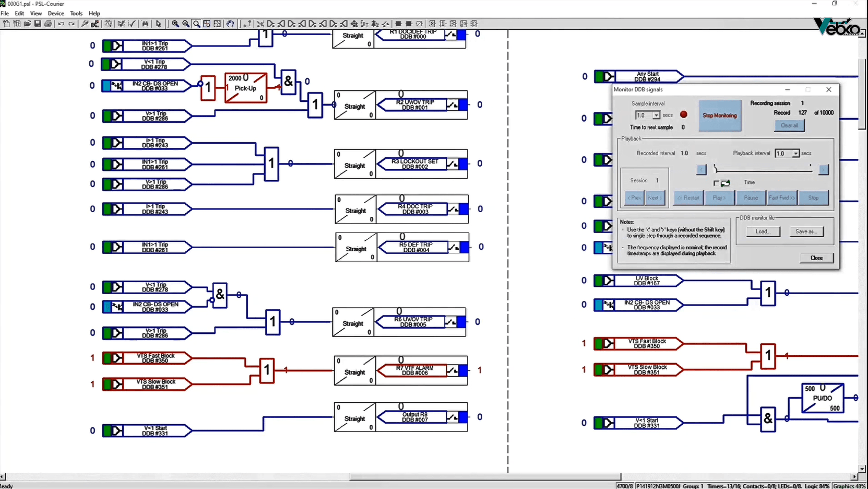Select the Zoom Out magnifier tool

(x=186, y=24)
